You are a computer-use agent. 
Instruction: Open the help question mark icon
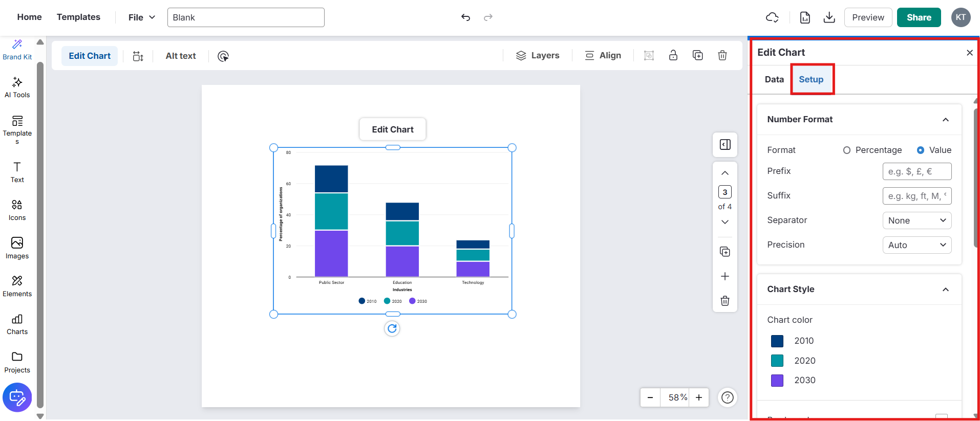[727, 397]
